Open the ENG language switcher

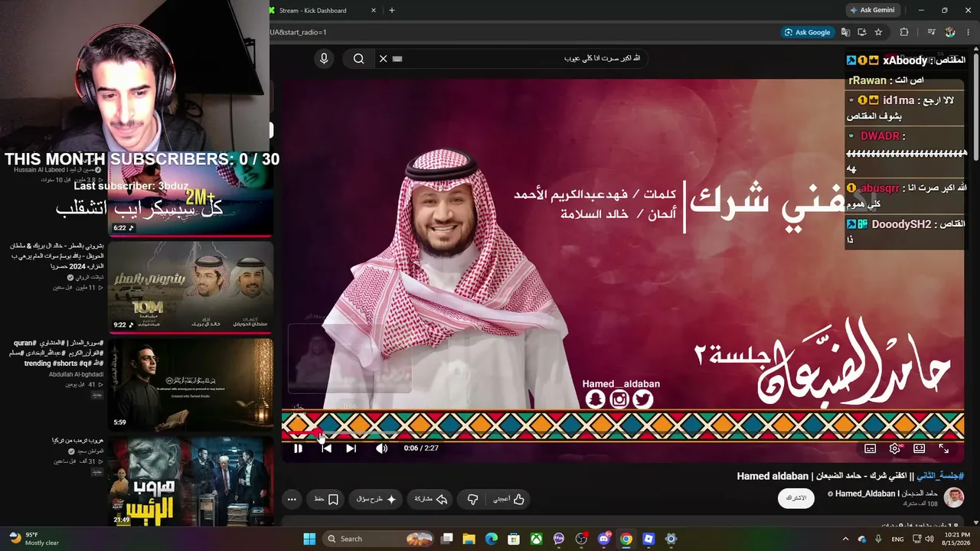897,539
